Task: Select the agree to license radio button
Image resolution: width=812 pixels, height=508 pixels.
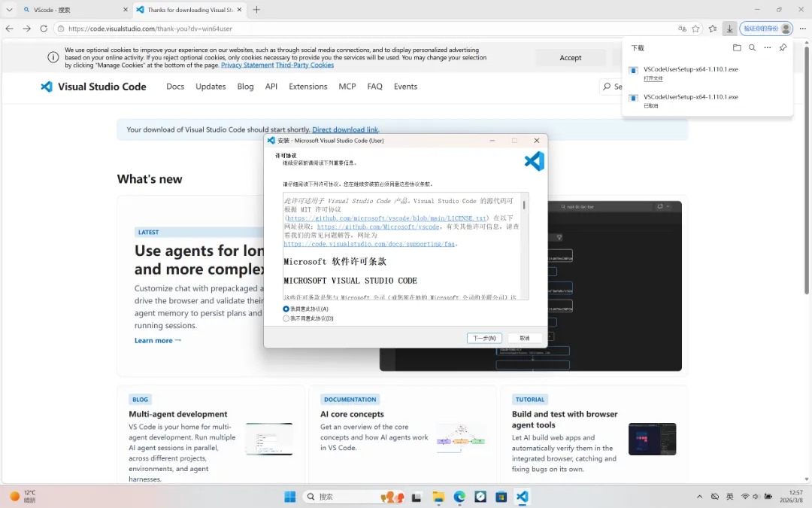Action: tap(286, 309)
